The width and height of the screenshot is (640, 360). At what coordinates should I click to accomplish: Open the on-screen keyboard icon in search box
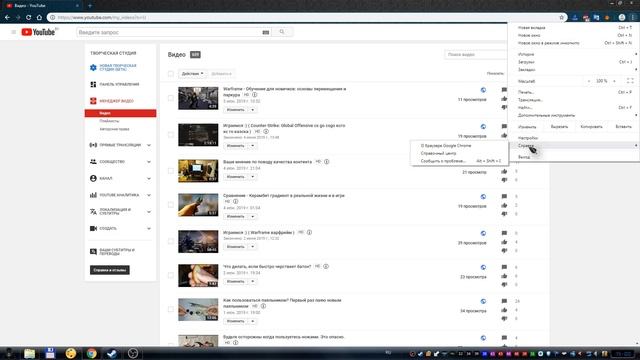(266, 32)
